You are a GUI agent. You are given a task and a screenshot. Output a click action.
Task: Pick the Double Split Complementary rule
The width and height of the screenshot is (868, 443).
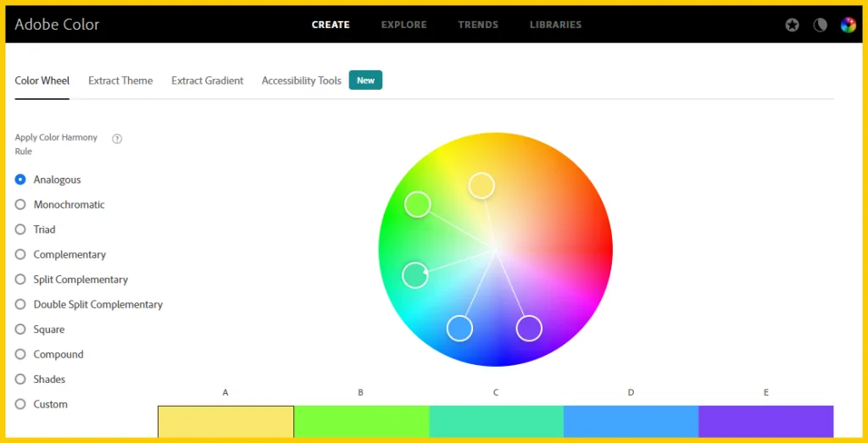coord(88,304)
